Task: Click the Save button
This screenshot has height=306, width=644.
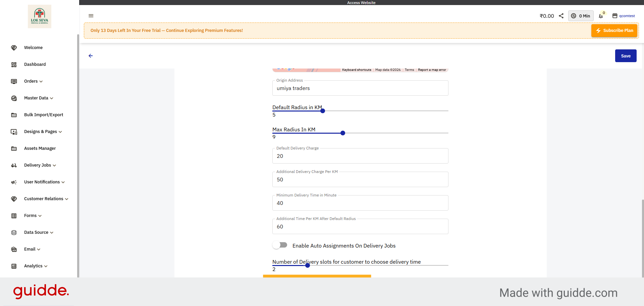Action: [626, 56]
